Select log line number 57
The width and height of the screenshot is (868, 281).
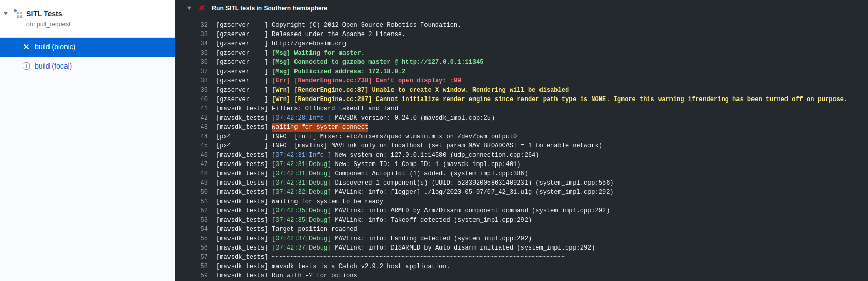204,257
